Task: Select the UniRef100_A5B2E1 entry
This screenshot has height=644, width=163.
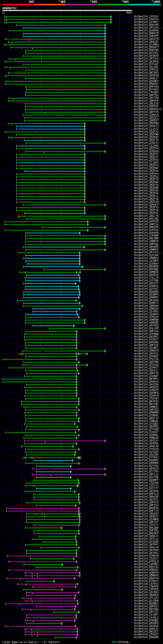Action: point(146,570)
